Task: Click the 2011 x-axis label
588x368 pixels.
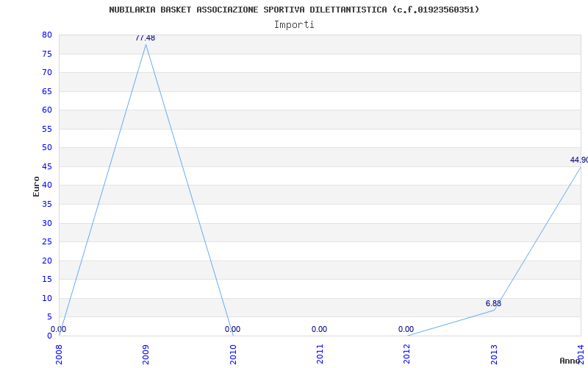Action: click(x=320, y=354)
